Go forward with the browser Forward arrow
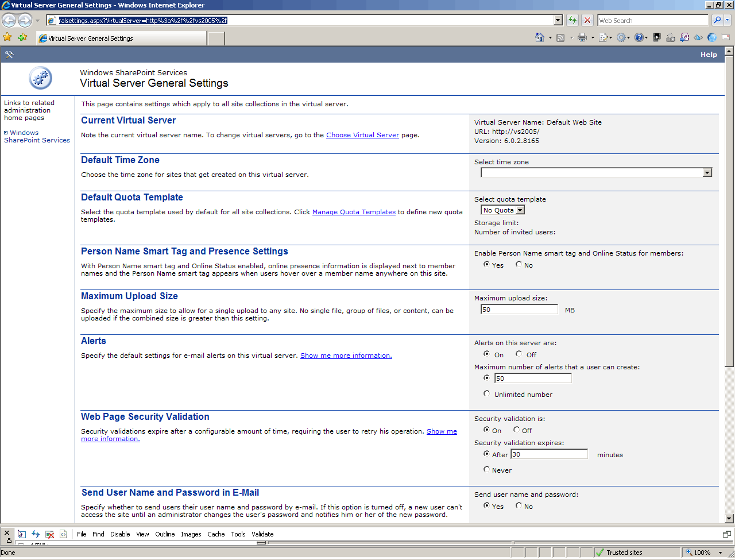 tap(25, 20)
